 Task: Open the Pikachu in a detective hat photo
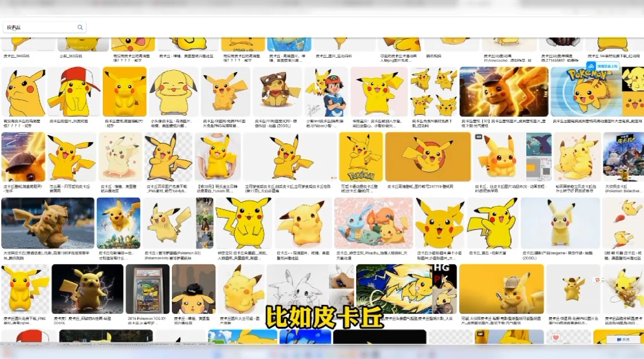(x=501, y=289)
